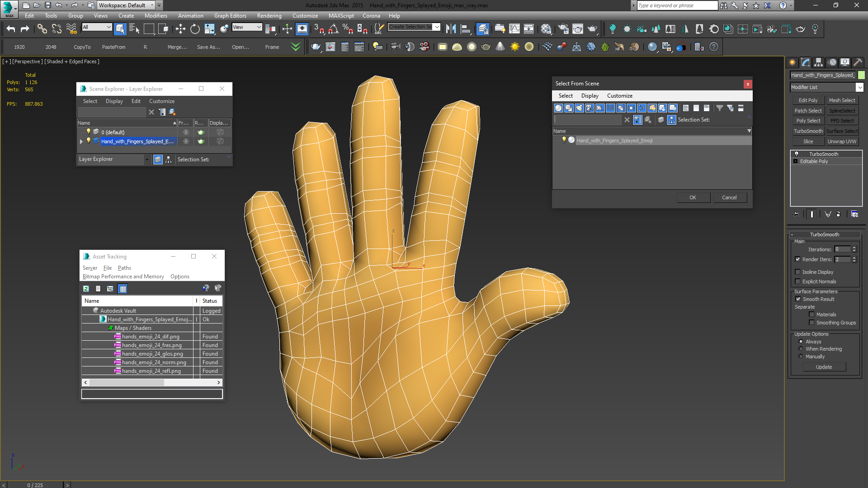This screenshot has width=868, height=488.
Task: Click the Undo arrow in main toolbar
Action: coord(11,29)
